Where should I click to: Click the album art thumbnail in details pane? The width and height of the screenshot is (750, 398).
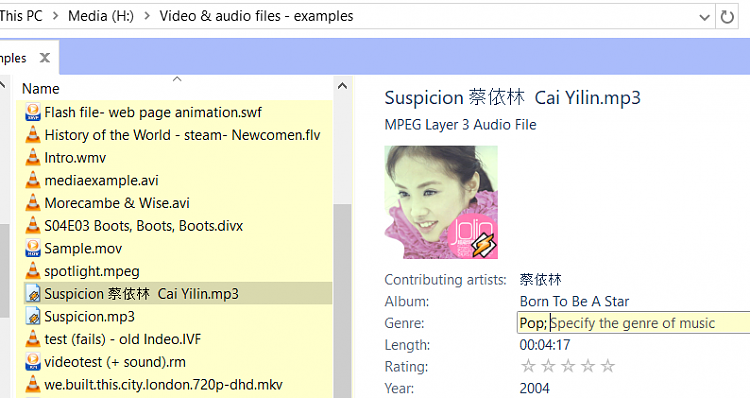coord(441,202)
